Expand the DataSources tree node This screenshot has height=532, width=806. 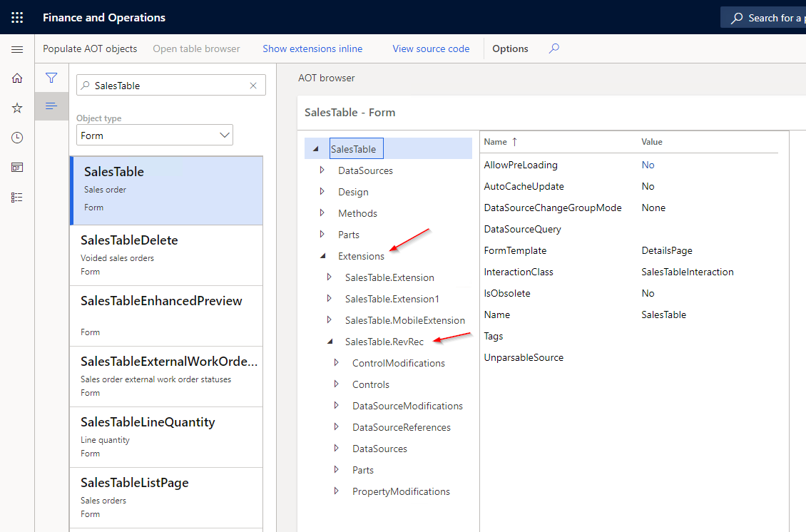[322, 170]
